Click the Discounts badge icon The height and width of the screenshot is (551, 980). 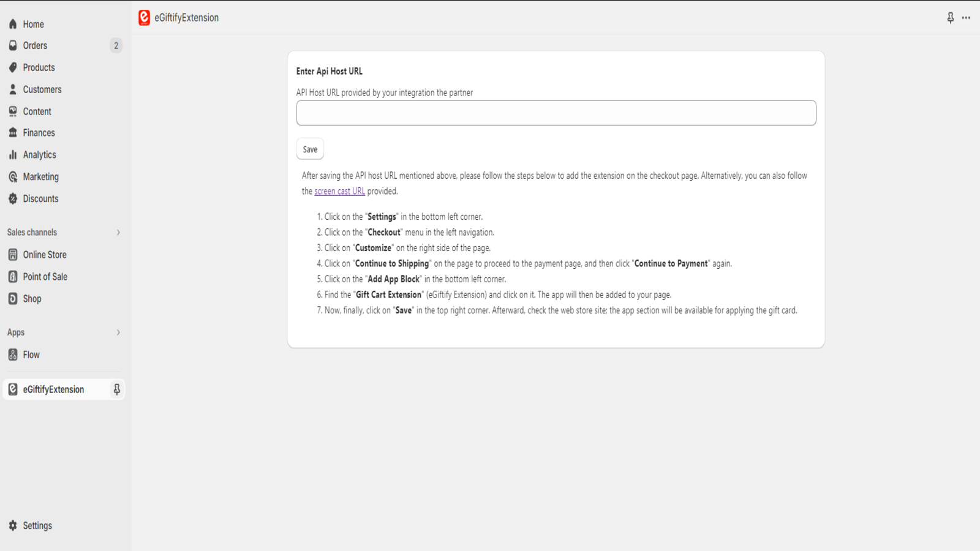click(x=13, y=199)
